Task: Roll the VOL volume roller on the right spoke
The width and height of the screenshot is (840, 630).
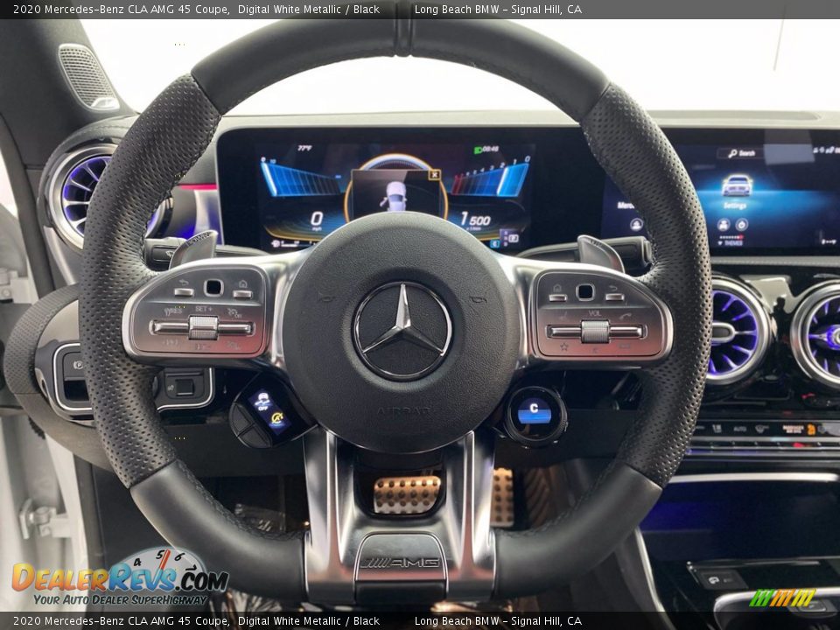Action: (595, 332)
